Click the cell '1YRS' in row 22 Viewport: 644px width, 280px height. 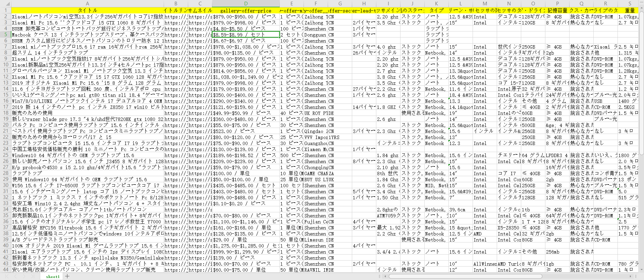point(340,137)
